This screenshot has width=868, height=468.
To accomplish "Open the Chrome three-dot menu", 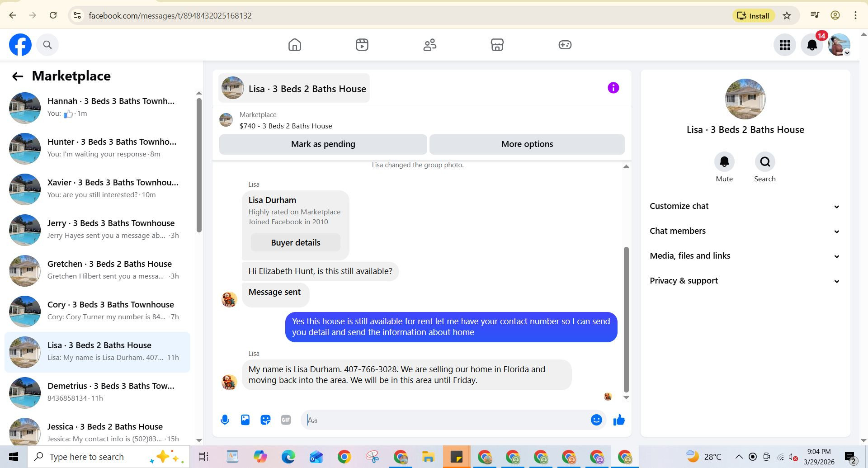I will (x=855, y=15).
